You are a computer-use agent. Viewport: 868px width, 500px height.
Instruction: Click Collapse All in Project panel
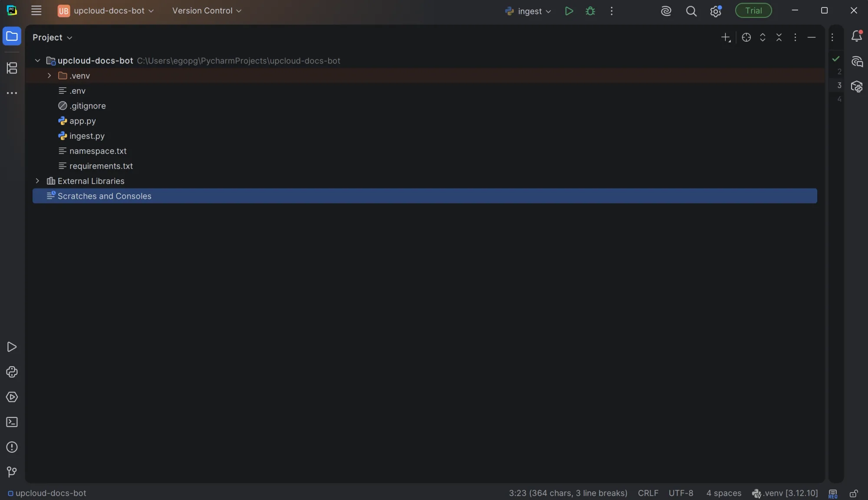pos(779,37)
